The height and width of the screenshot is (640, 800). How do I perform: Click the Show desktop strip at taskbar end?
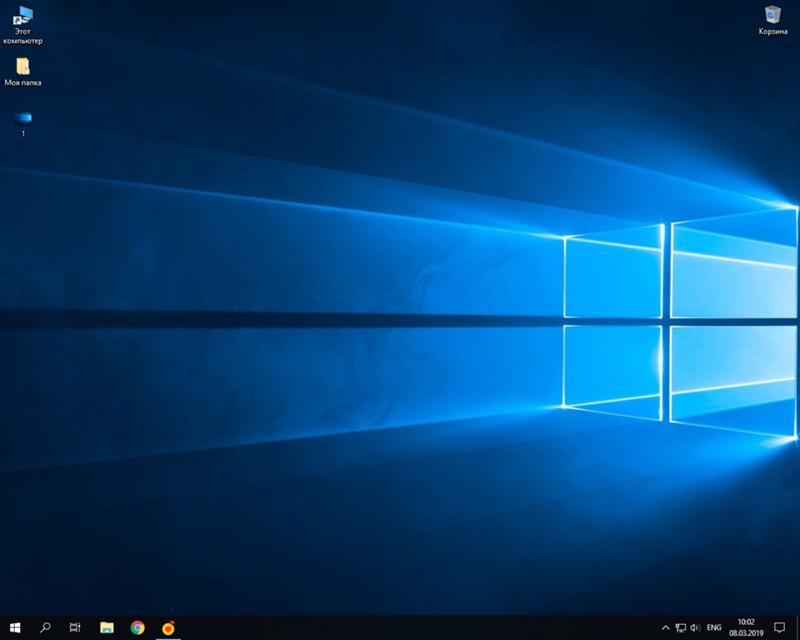[x=797, y=628]
